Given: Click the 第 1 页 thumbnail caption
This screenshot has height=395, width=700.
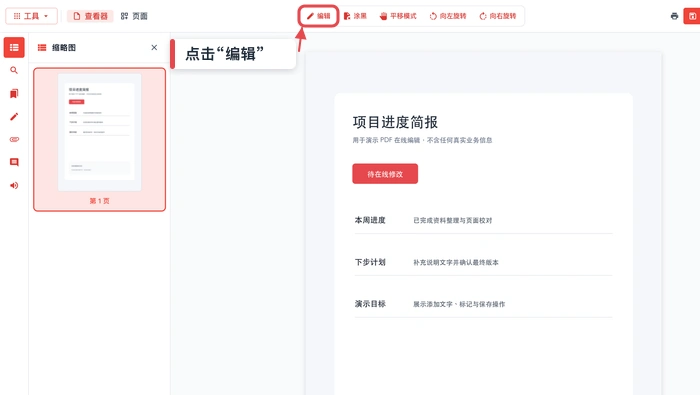Looking at the screenshot, I should (100, 201).
